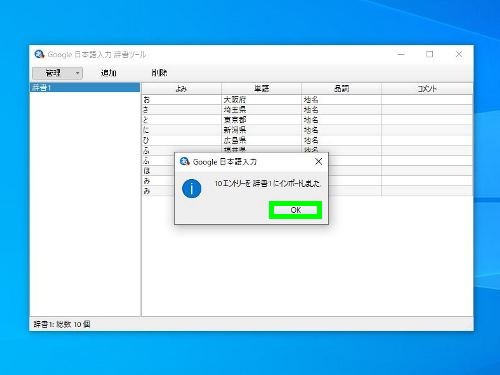Select the 新潟県 word cell

tap(261, 130)
